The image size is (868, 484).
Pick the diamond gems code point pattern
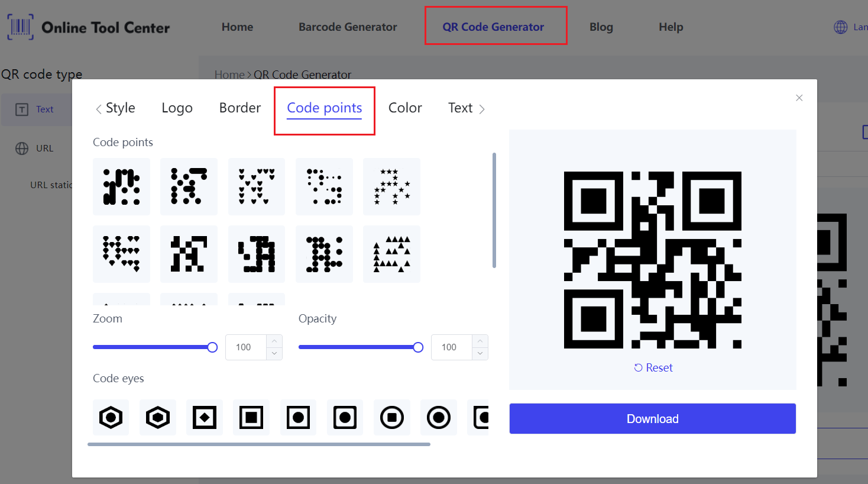[121, 254]
